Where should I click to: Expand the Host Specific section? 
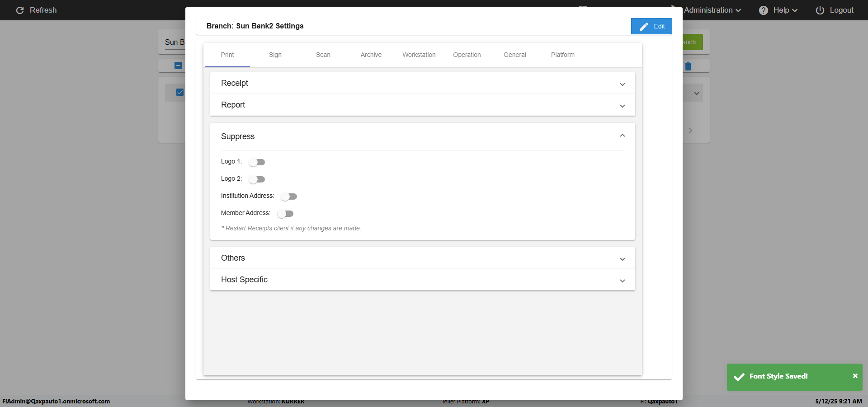pos(422,280)
